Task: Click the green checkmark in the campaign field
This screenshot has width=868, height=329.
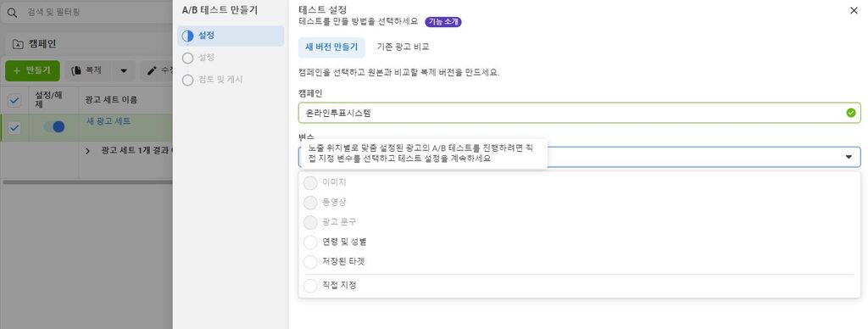Action: click(x=851, y=113)
